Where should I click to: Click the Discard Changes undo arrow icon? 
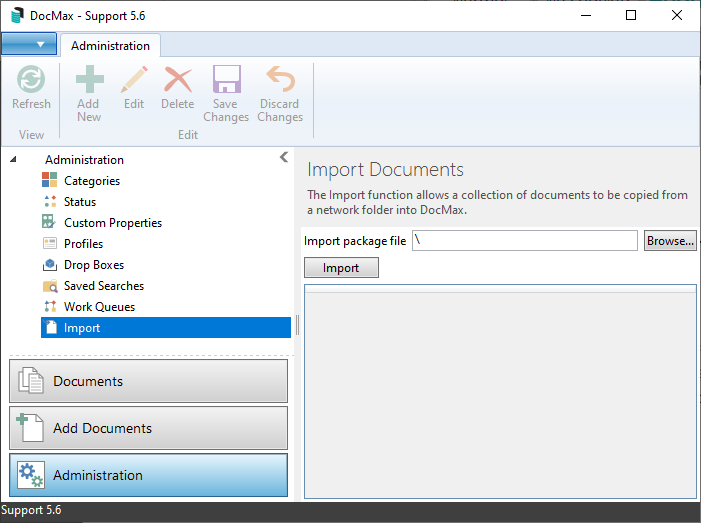pyautogui.click(x=280, y=79)
